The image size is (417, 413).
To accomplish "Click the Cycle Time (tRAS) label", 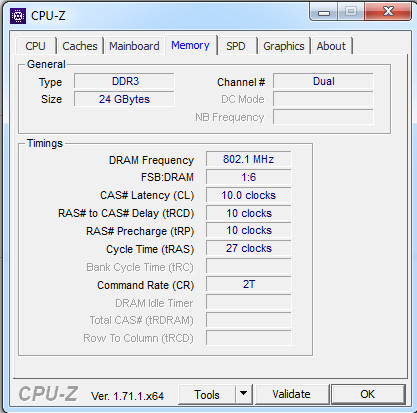I will click(x=150, y=249).
